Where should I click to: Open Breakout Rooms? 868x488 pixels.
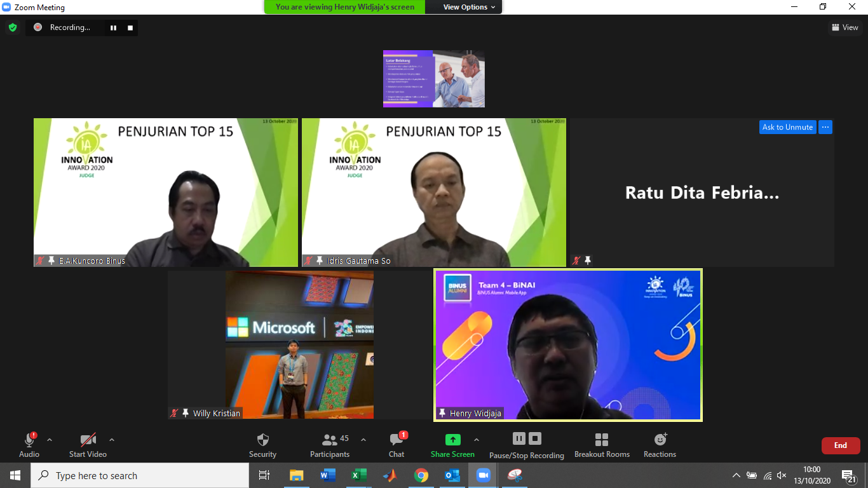coord(602,445)
